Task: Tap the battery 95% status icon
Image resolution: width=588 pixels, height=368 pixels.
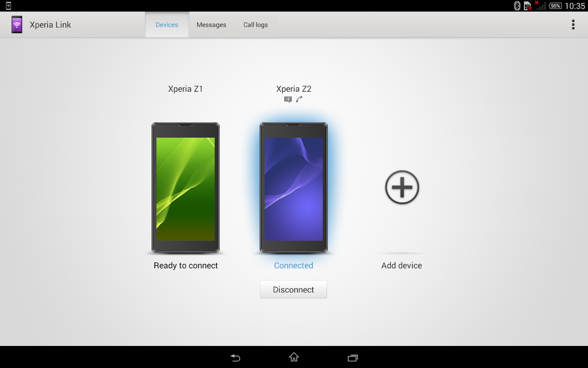Action: pos(555,6)
